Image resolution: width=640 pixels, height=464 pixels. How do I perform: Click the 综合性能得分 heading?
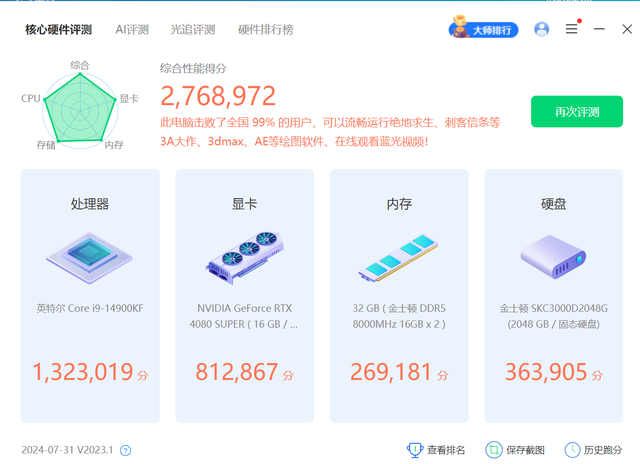[x=193, y=69]
